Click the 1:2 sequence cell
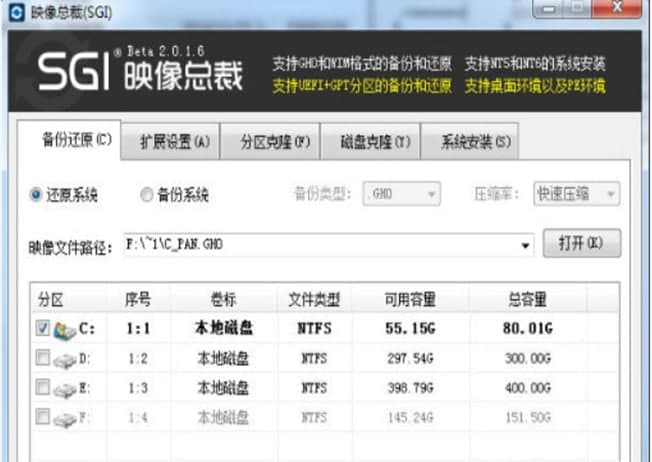Image resolution: width=652 pixels, height=462 pixels. 138,358
